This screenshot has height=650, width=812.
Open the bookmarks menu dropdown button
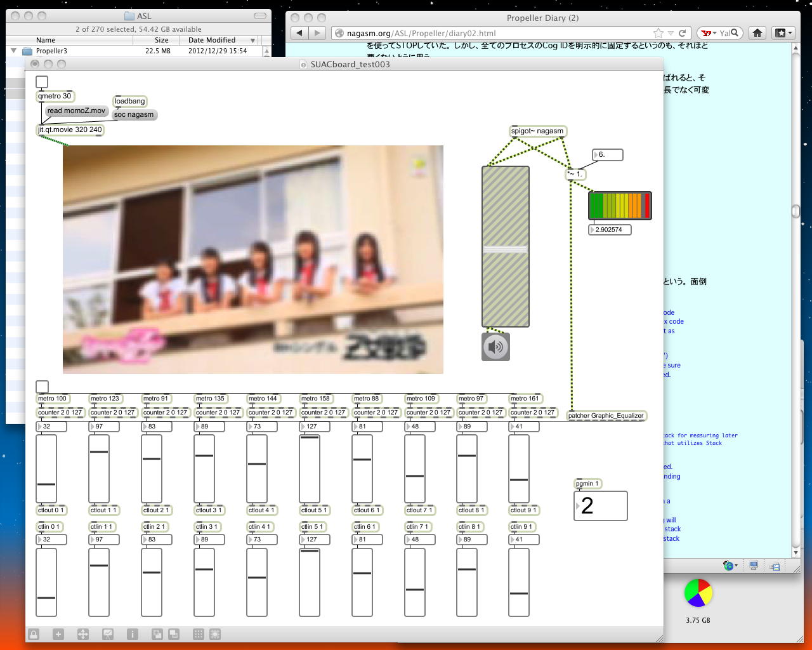783,33
